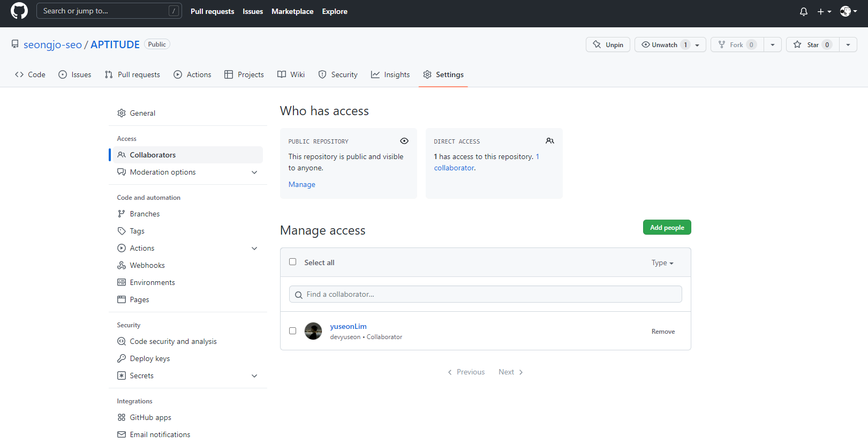
Task: Click Next pagination button
Action: tap(511, 372)
